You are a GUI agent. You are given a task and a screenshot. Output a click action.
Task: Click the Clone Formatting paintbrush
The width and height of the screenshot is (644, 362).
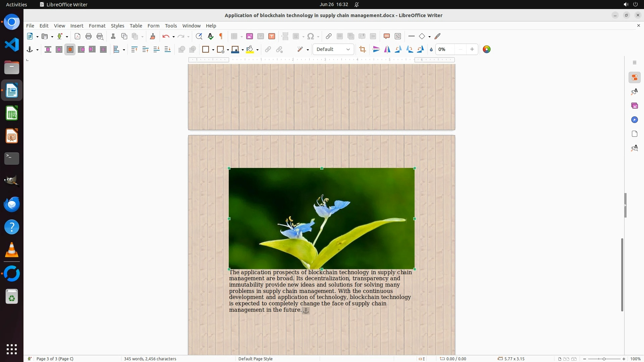(153, 36)
